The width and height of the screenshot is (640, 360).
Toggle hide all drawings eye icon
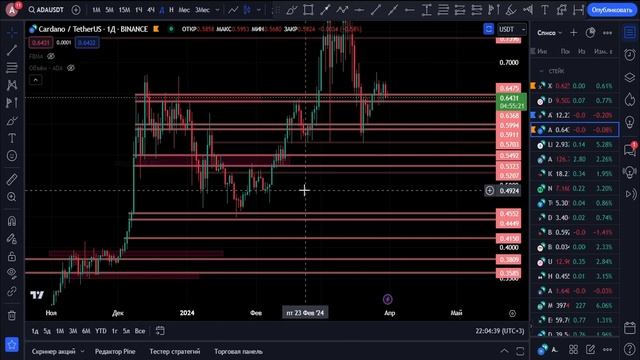(x=12, y=273)
